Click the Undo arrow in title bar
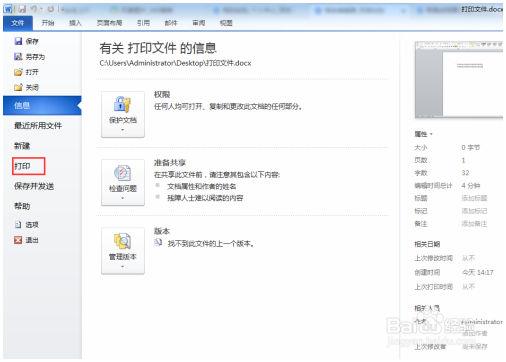The image size is (506, 362). 34,9
